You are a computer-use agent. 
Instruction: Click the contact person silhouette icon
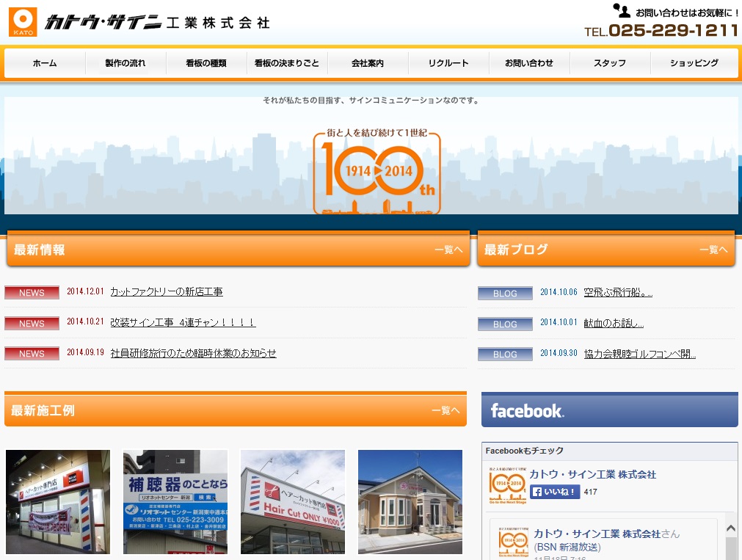pos(622,11)
